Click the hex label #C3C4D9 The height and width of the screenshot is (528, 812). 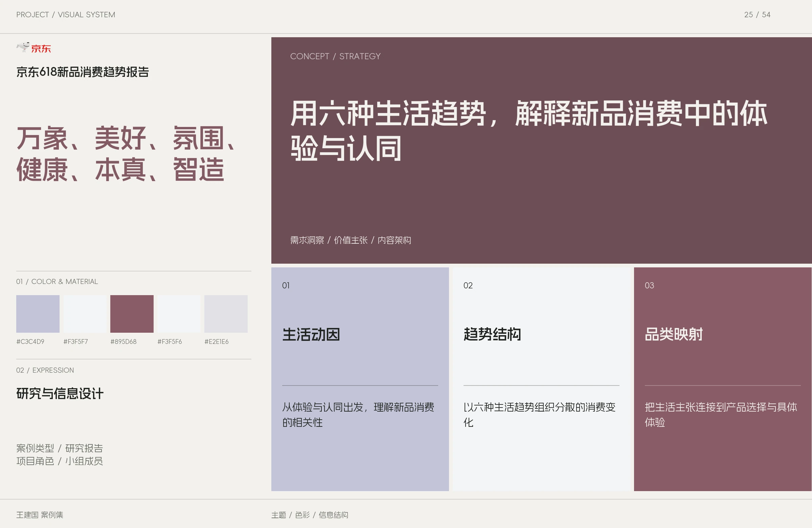coord(30,342)
